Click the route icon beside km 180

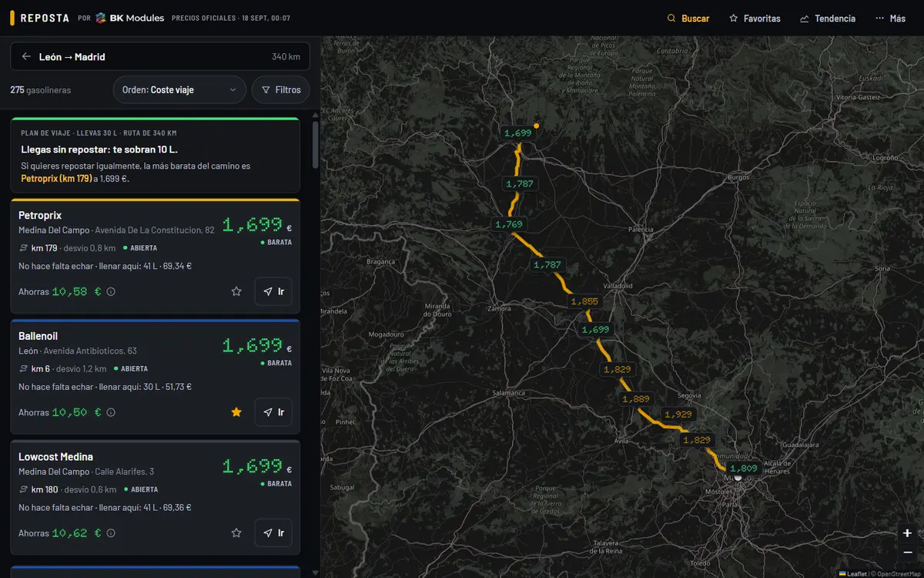23,489
